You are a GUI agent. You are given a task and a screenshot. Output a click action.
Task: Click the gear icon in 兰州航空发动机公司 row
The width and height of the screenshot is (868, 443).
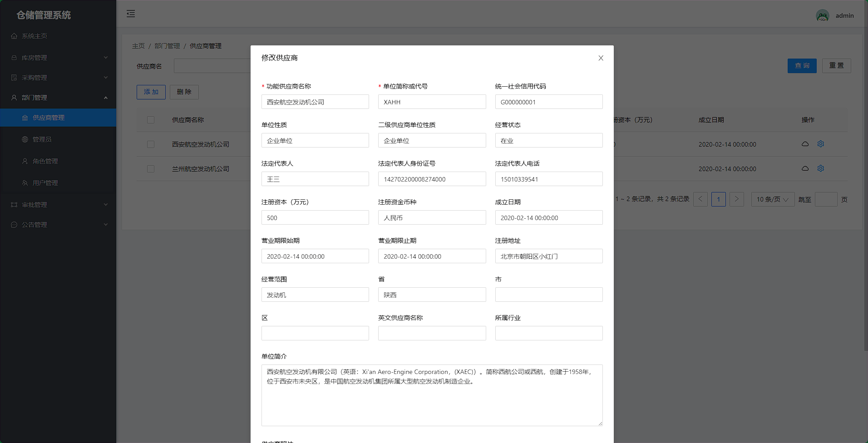point(821,168)
